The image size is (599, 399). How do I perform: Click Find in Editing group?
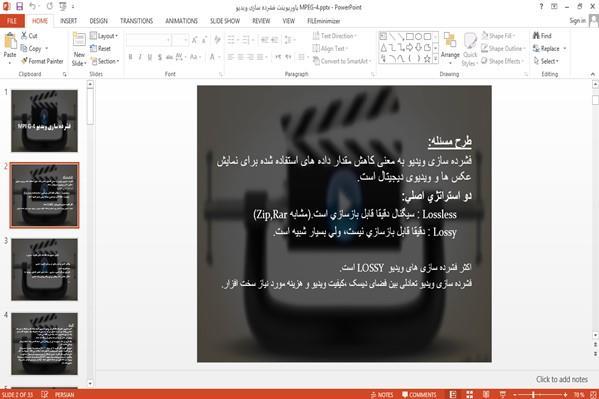click(542, 36)
